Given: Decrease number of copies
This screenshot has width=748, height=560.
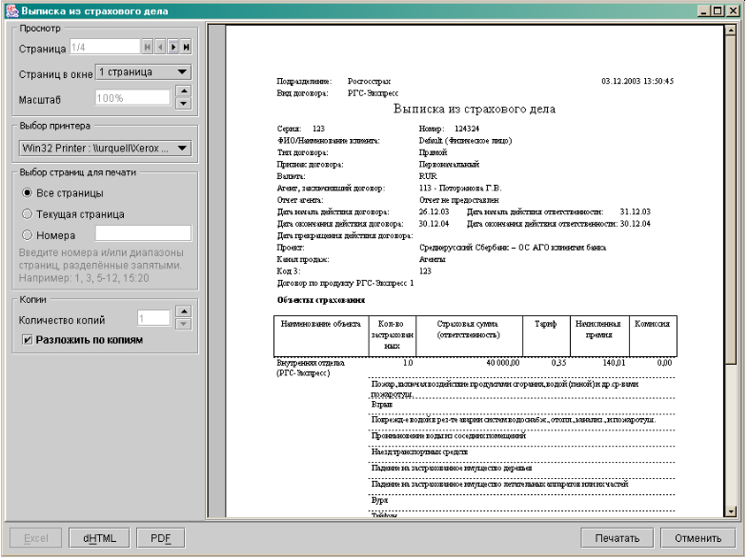Looking at the screenshot, I should coord(184,324).
